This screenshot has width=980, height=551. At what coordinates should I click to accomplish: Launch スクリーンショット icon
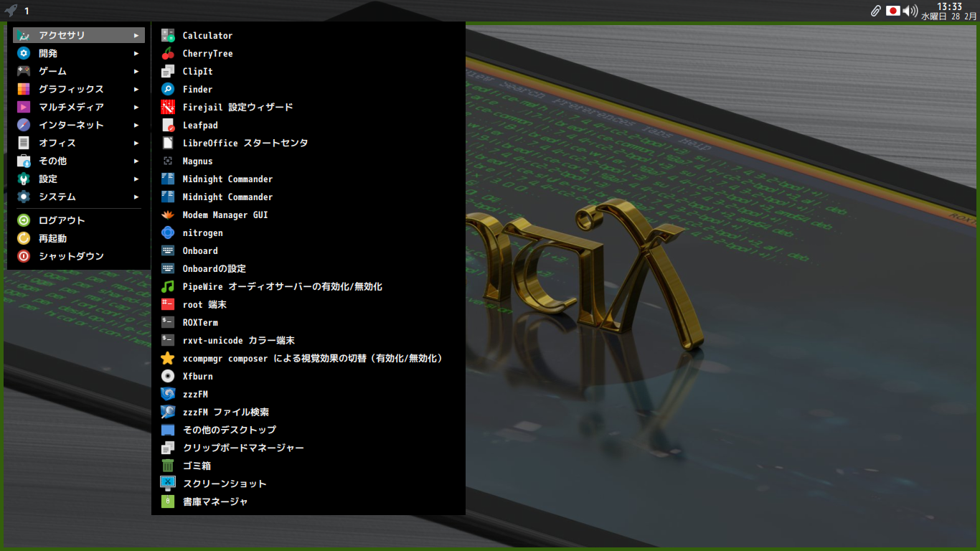pyautogui.click(x=168, y=484)
